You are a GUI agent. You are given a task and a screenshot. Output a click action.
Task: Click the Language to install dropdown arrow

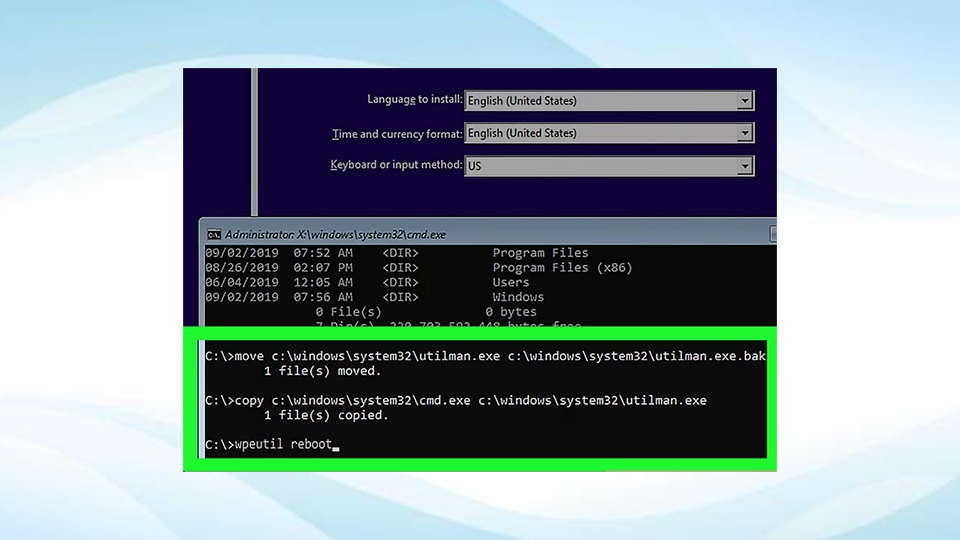pyautogui.click(x=743, y=101)
